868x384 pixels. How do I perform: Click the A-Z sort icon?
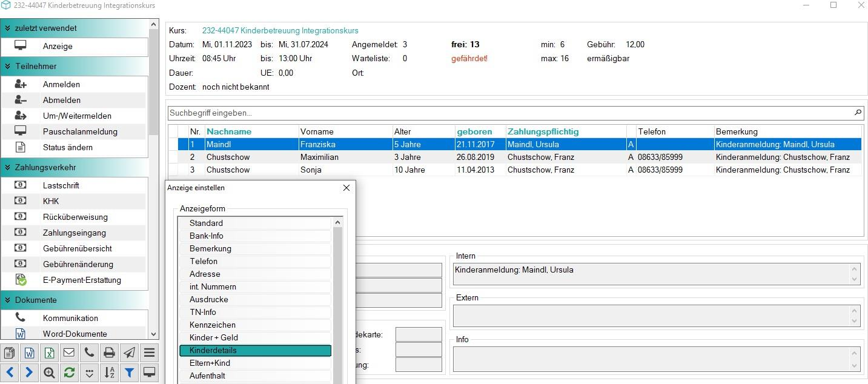click(109, 373)
